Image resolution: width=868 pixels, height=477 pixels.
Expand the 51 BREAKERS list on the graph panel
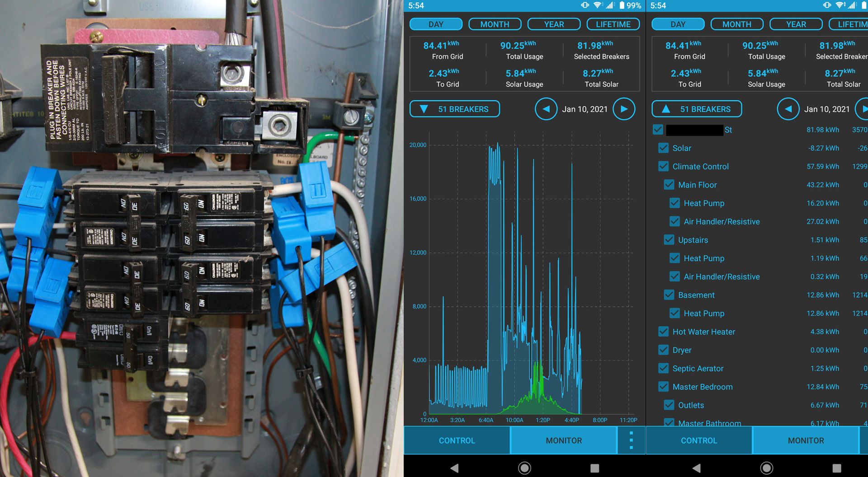[454, 109]
